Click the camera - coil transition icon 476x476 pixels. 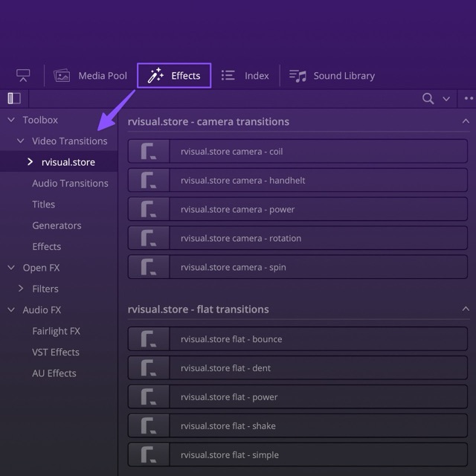(x=149, y=152)
